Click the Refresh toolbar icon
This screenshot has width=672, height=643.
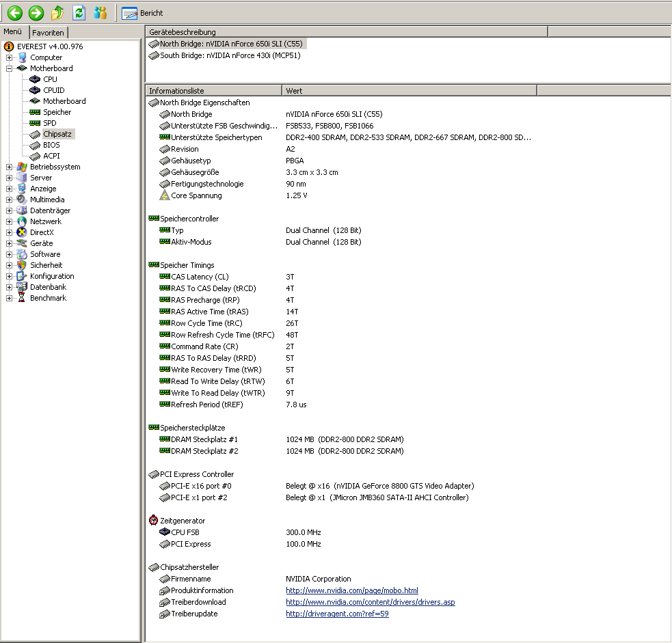click(x=79, y=13)
